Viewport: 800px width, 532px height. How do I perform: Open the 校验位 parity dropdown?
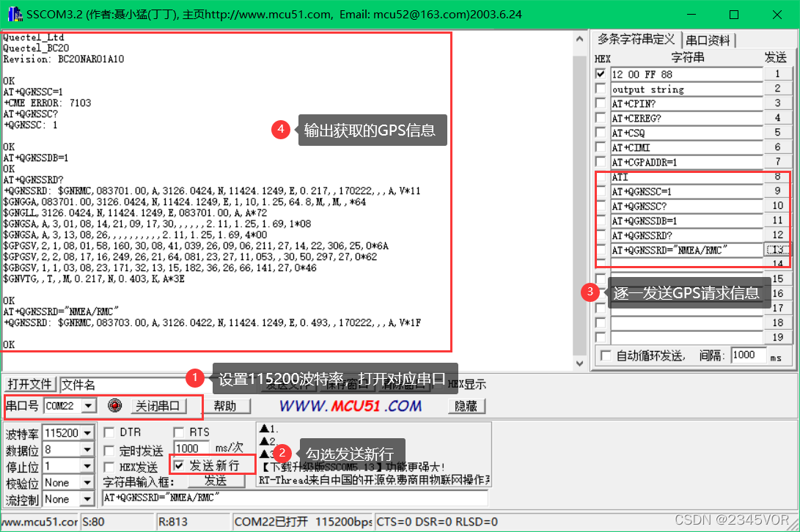(88, 482)
